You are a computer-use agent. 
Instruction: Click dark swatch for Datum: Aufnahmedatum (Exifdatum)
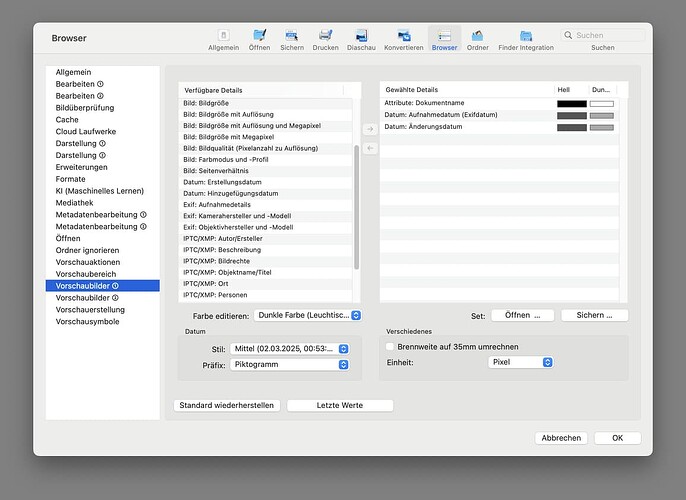click(x=602, y=115)
